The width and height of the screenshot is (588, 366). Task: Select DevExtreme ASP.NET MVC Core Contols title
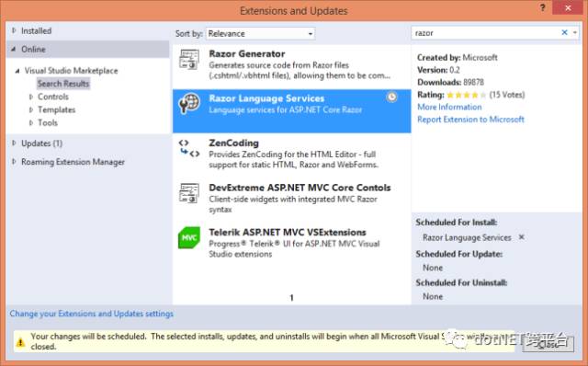[300, 188]
